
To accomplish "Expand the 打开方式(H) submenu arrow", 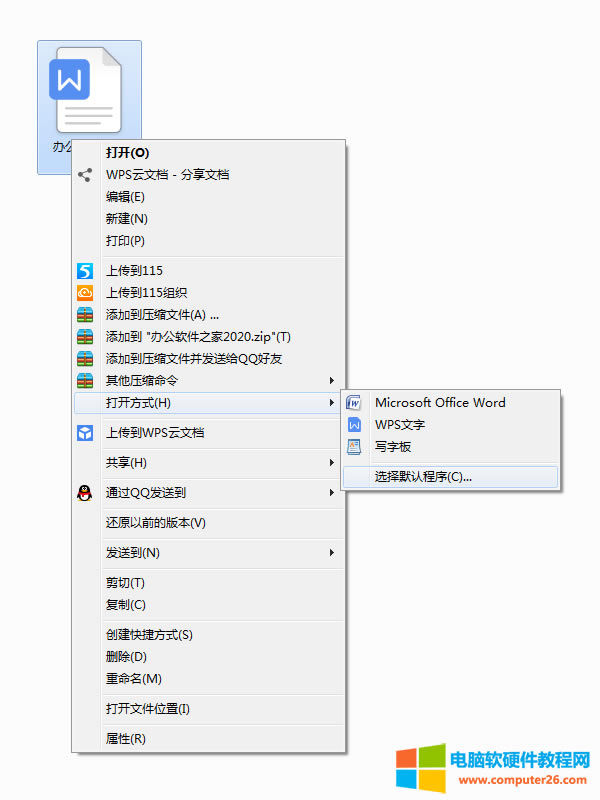I will click(x=332, y=403).
